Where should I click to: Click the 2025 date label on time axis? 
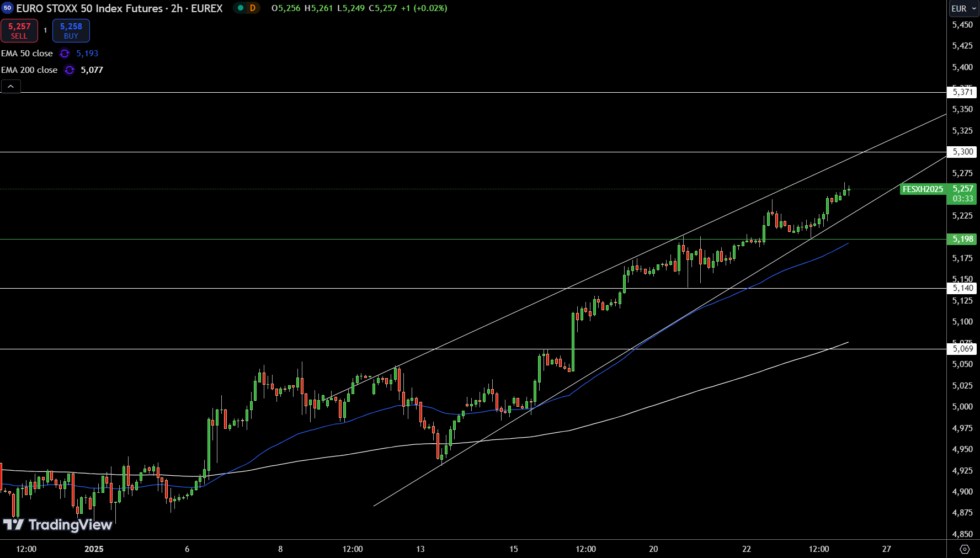[x=94, y=549]
